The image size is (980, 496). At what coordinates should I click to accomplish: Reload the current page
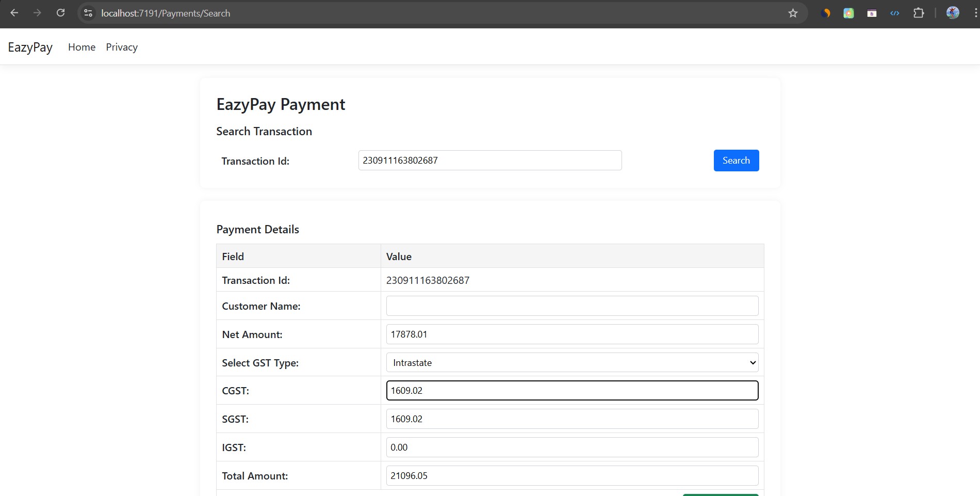coord(60,13)
